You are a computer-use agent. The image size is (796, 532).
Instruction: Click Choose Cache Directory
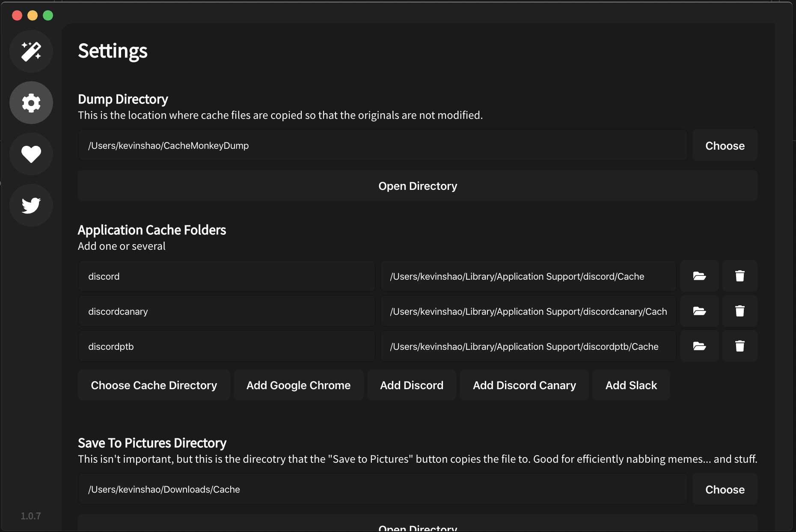[x=154, y=385]
